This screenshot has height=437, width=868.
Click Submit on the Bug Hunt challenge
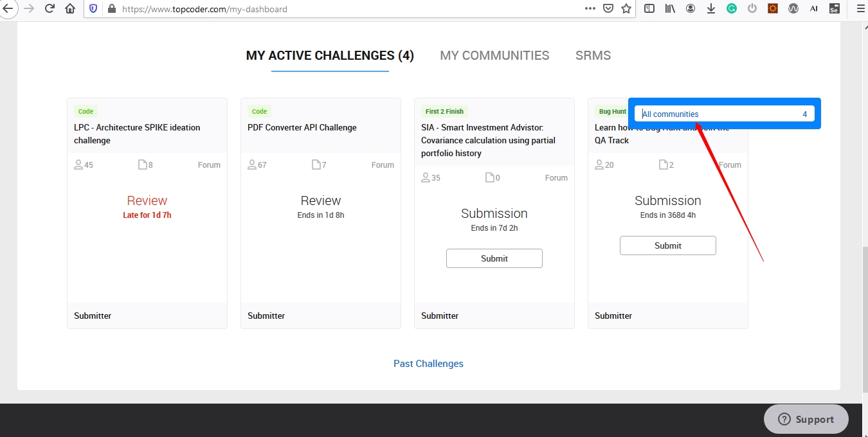(668, 245)
